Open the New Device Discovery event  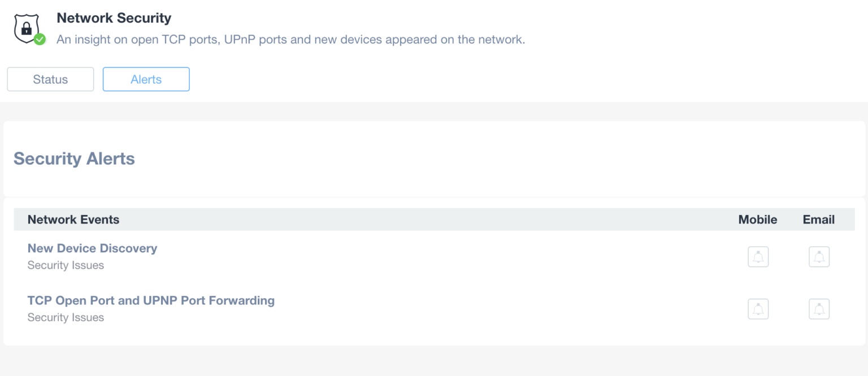[x=92, y=248]
